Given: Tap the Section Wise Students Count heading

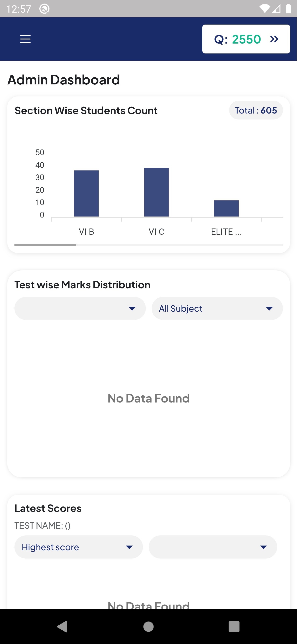Looking at the screenshot, I should [x=86, y=110].
